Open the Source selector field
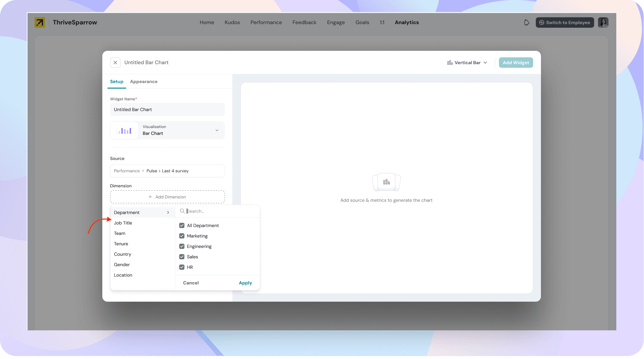The image size is (644, 359). click(168, 171)
